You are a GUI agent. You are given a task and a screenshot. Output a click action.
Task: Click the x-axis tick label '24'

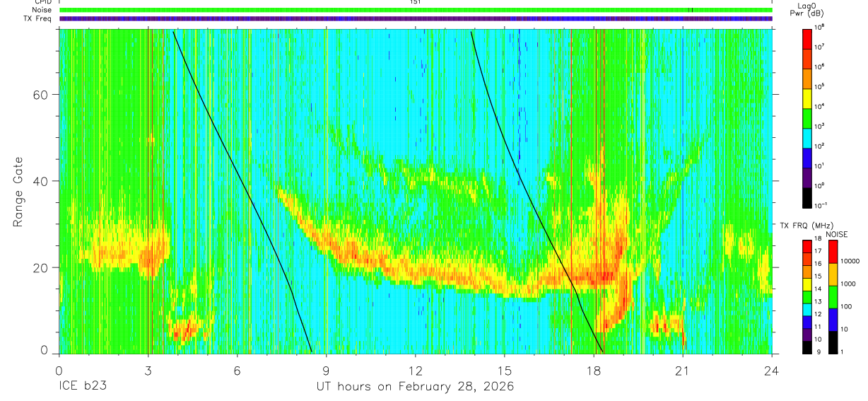pyautogui.click(x=772, y=371)
